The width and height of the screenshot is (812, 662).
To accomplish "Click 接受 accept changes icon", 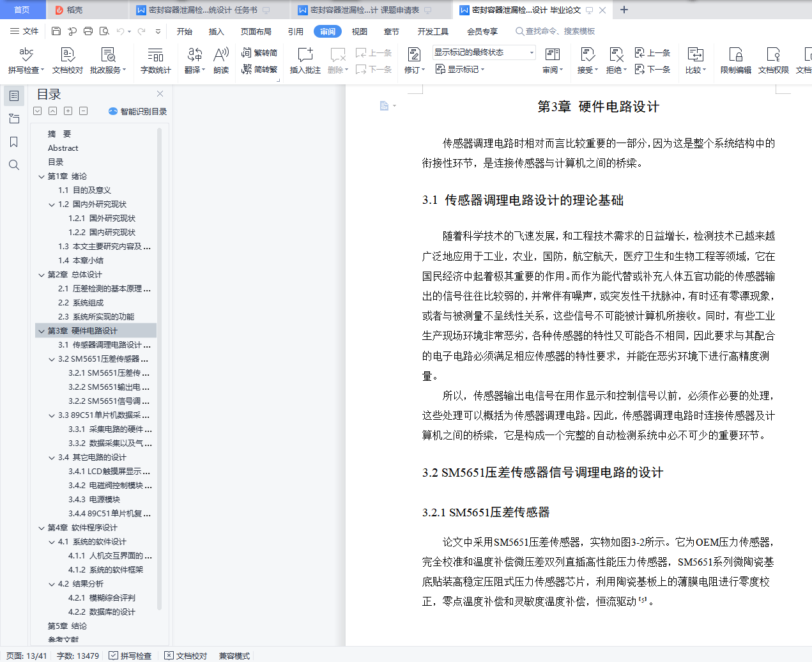I will pyautogui.click(x=588, y=55).
